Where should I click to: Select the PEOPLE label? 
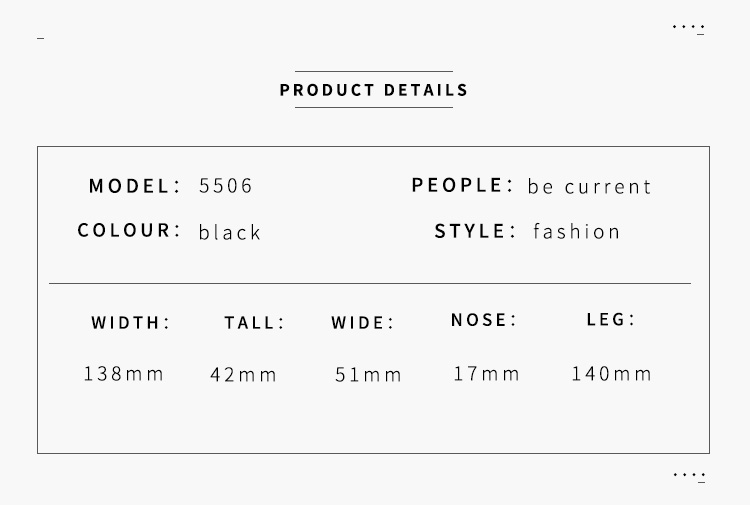point(462,185)
